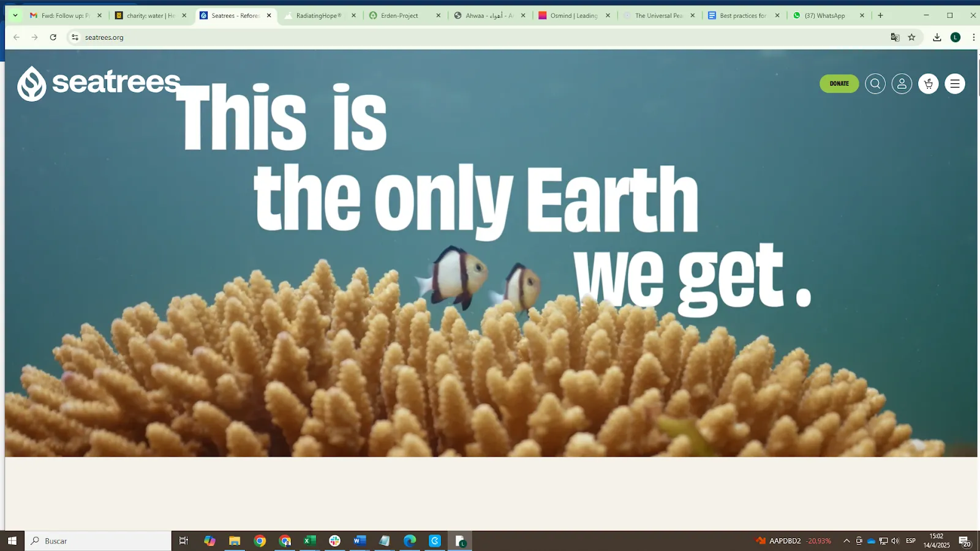Expand the tab search dropdown
The height and width of the screenshot is (551, 980).
coord(15,15)
